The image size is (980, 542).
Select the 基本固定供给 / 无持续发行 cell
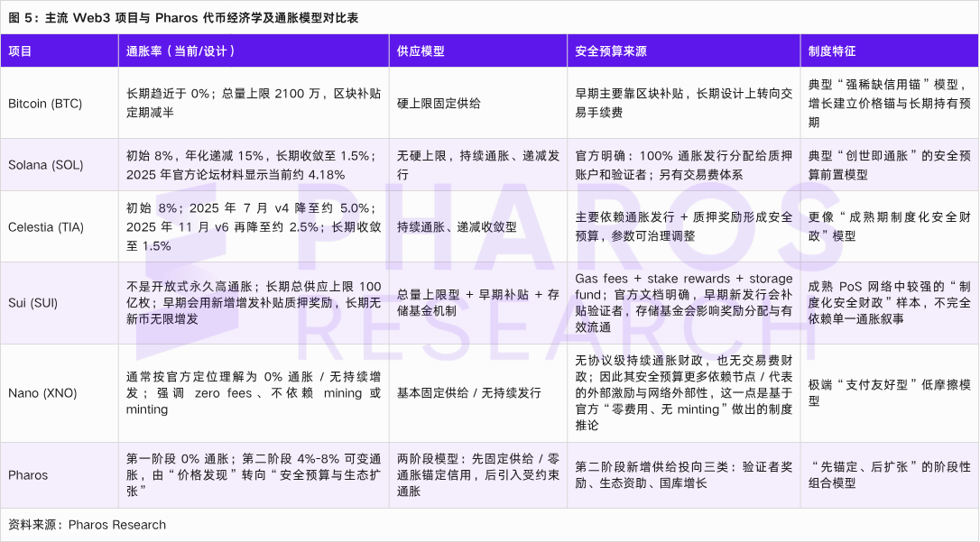(x=469, y=393)
